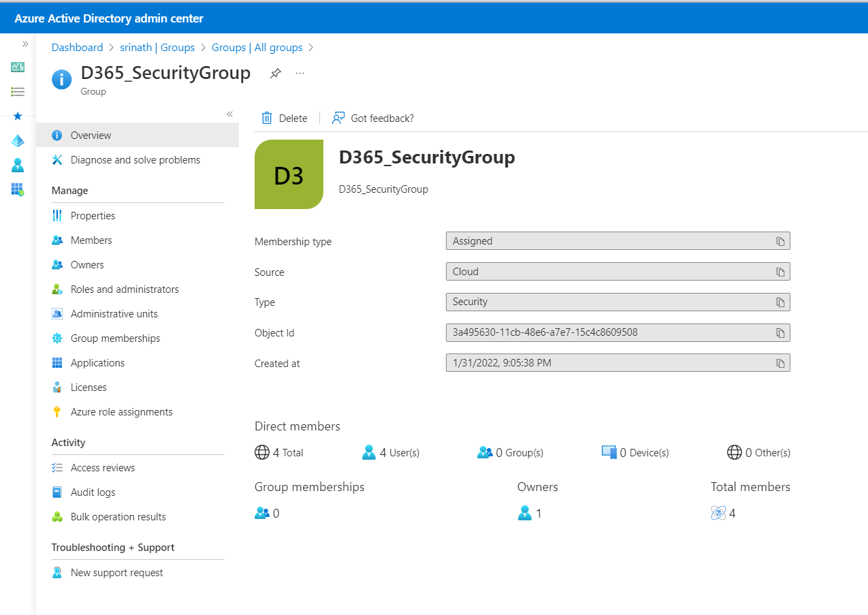Open the Enterprise applications grid icon
Screen dimensions: 868x615
pos(18,189)
